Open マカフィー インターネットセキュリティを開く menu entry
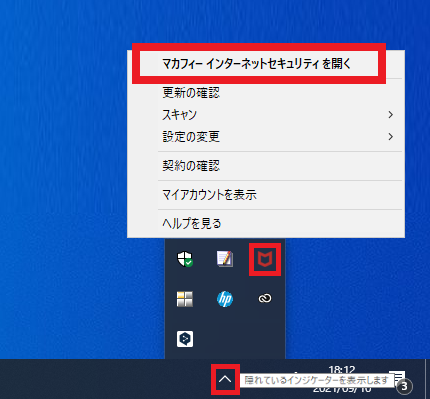430x399 pixels. (266, 63)
